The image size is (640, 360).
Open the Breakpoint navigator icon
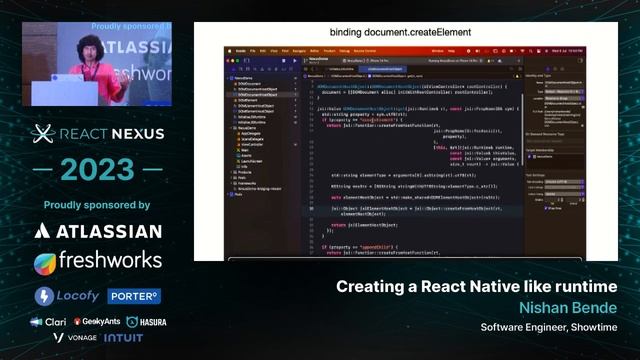click(x=284, y=69)
